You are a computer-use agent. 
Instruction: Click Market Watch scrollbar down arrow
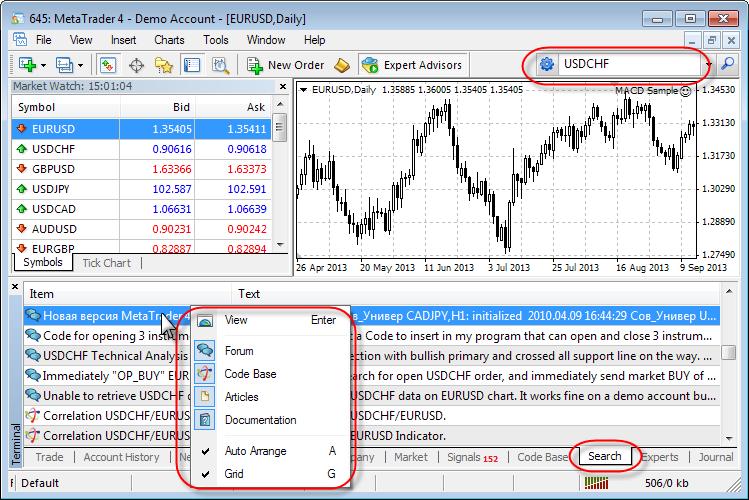point(280,245)
